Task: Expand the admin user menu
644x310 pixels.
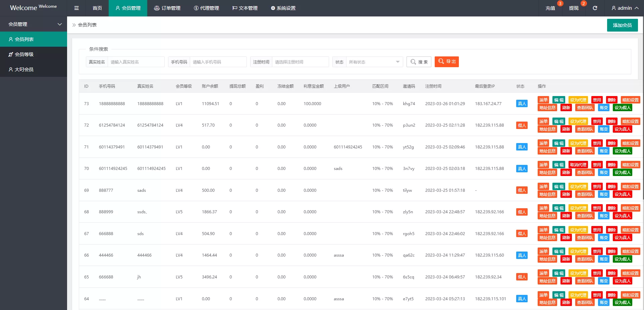Action: (x=625, y=8)
